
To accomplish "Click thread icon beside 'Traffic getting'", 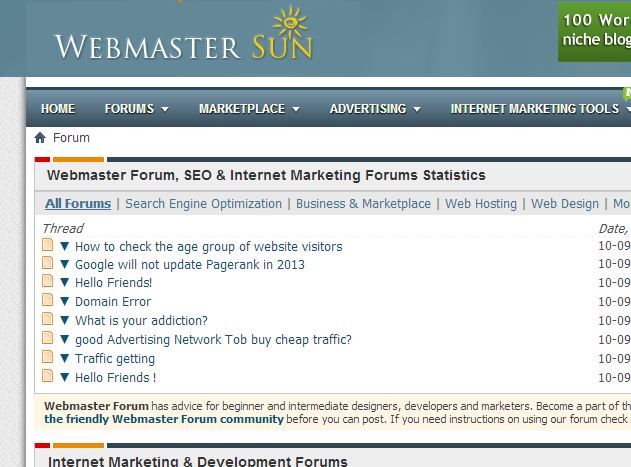I will (47, 358).
